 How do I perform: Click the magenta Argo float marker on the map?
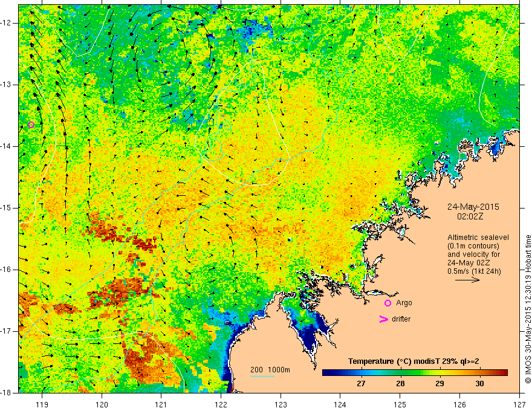31,125
